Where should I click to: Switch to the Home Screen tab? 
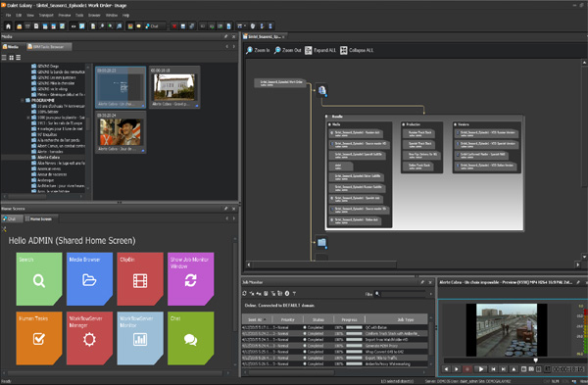[41, 218]
